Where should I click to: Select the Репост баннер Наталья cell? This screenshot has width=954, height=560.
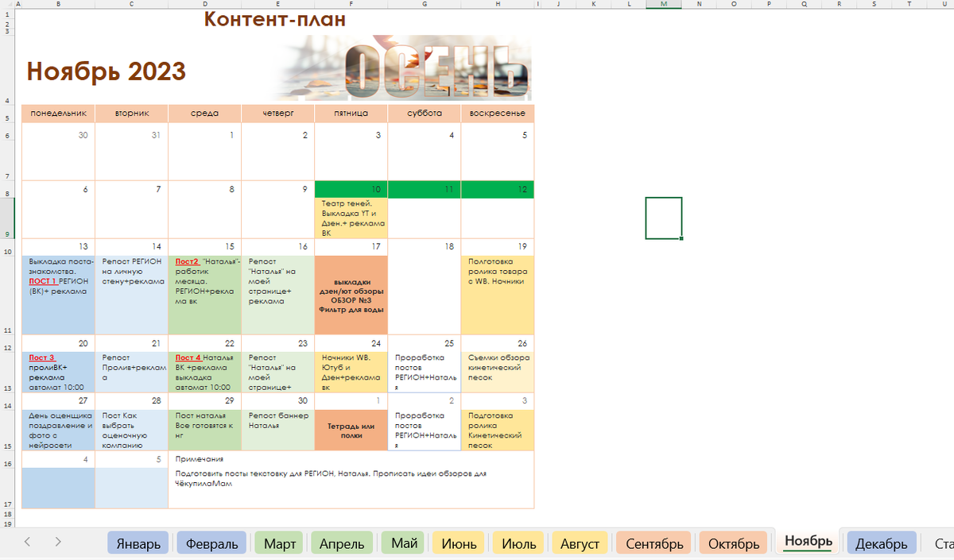(277, 430)
